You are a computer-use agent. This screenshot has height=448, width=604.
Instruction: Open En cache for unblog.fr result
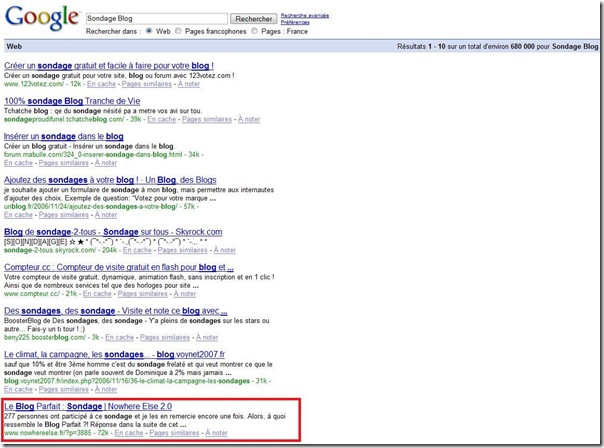(x=18, y=215)
